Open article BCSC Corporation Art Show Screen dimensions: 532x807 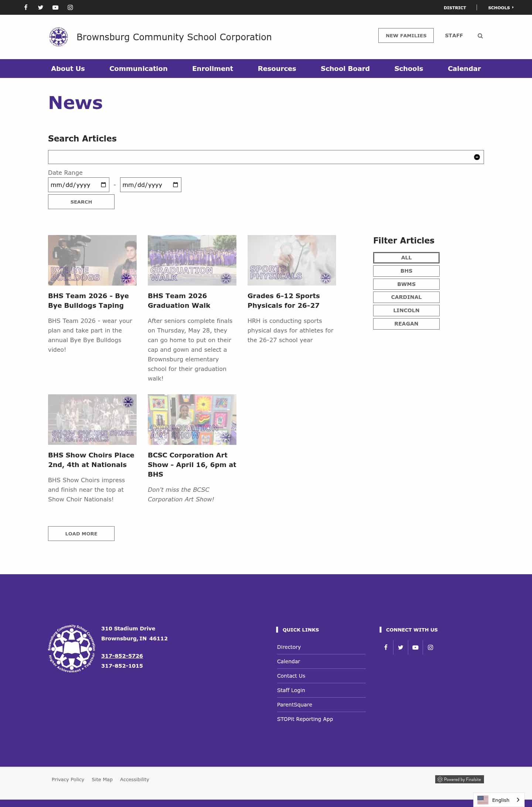[192, 465]
